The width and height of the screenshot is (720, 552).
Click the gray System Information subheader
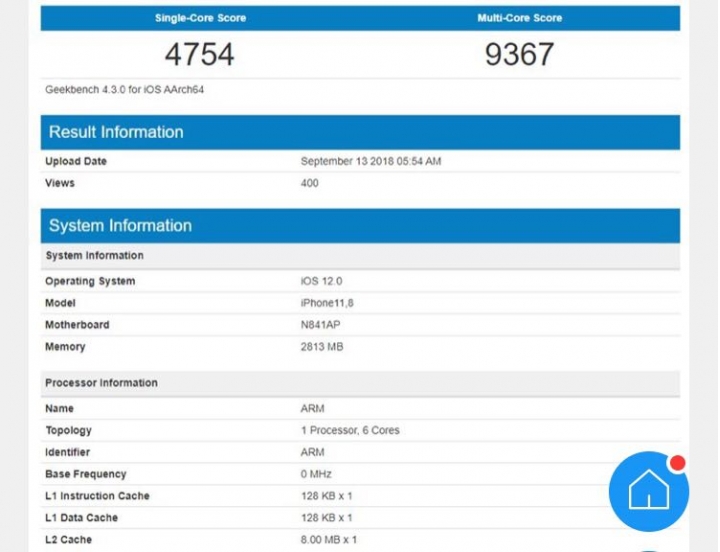(360, 256)
